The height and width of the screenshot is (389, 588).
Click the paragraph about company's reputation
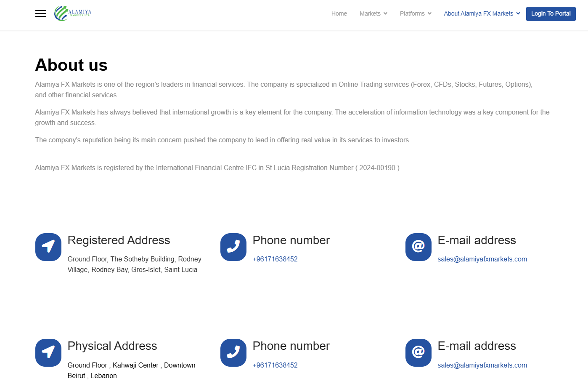tap(223, 140)
